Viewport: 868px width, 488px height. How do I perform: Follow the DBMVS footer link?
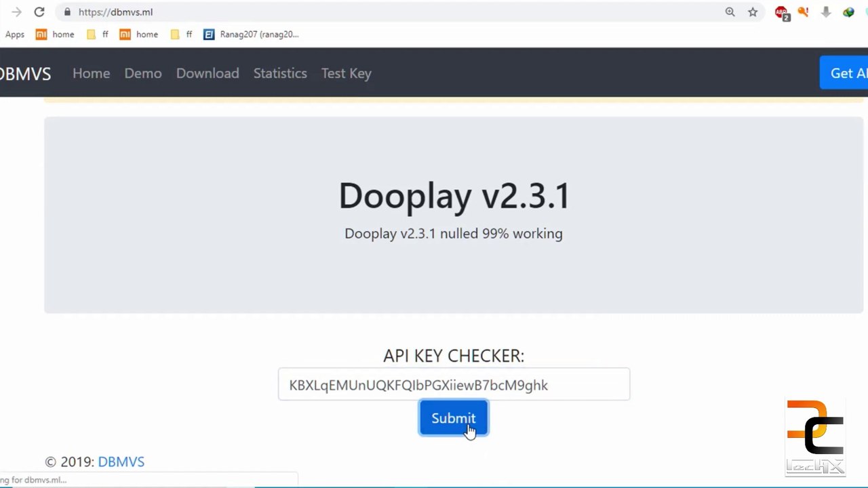click(x=121, y=462)
